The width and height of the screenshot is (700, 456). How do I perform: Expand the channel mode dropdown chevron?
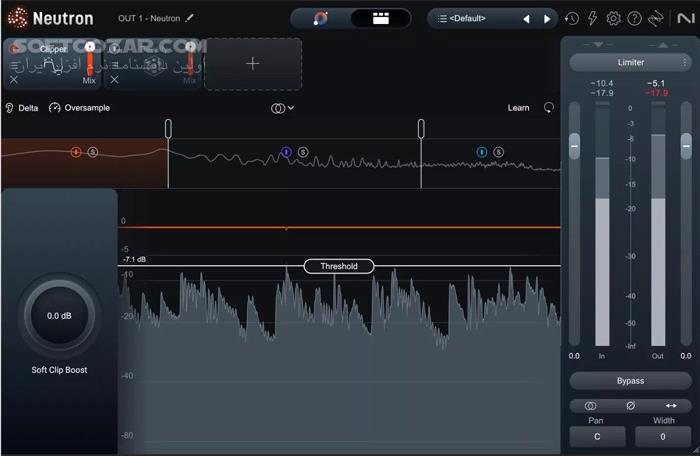click(x=291, y=108)
